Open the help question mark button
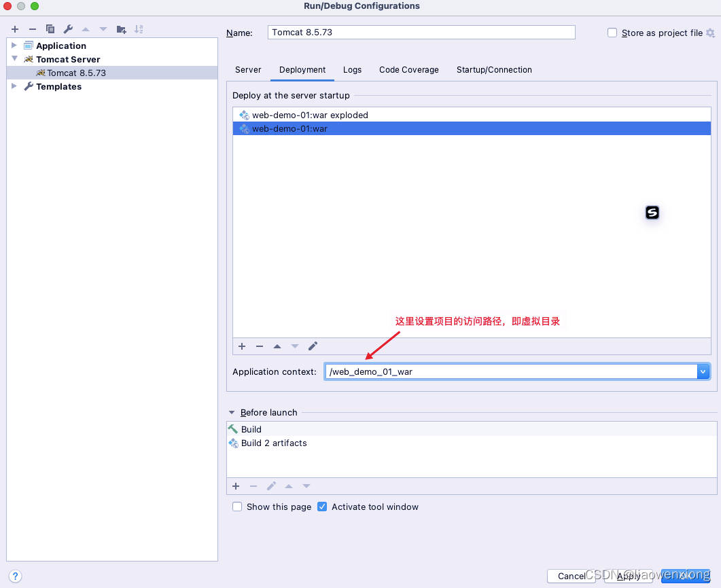This screenshot has height=588, width=721. click(x=15, y=576)
